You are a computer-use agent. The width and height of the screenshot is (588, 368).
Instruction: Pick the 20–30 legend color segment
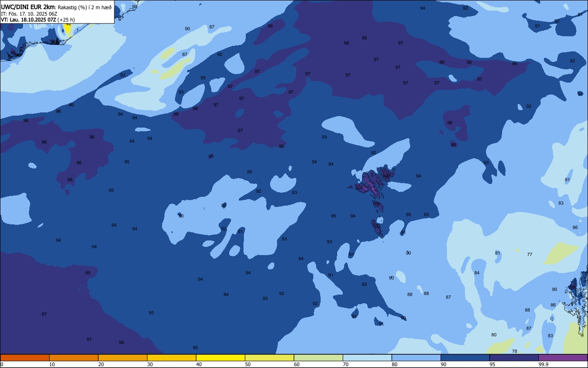(123, 357)
